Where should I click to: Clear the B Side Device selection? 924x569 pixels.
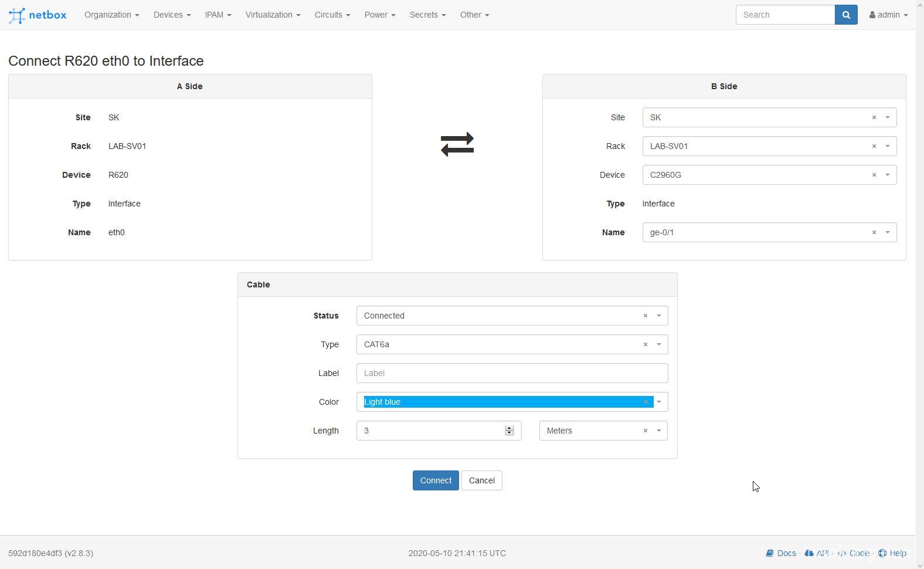(x=874, y=175)
